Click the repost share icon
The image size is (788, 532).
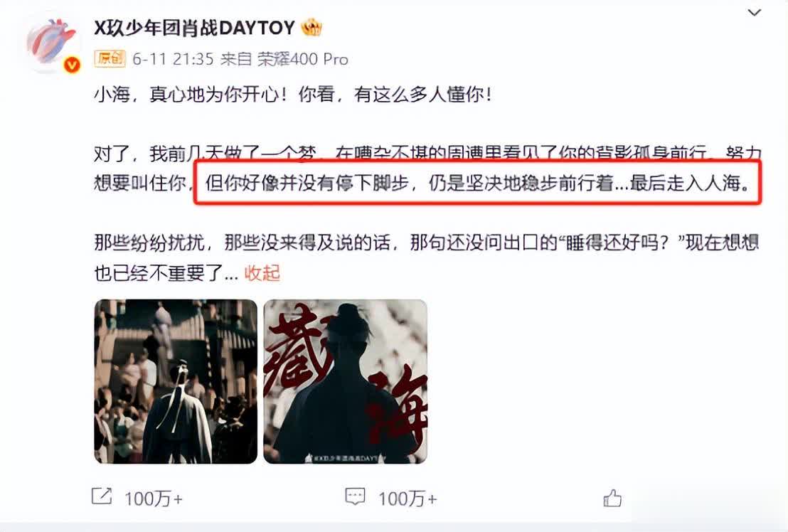(x=101, y=497)
